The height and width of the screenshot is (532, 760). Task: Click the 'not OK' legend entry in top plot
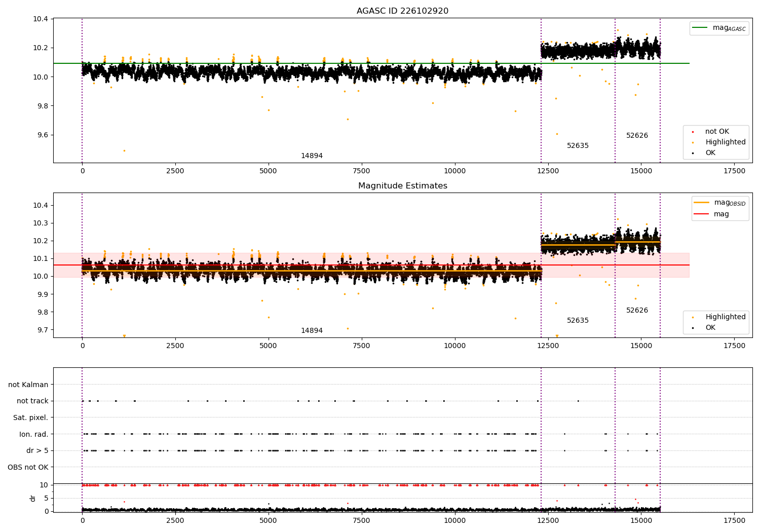coord(717,132)
